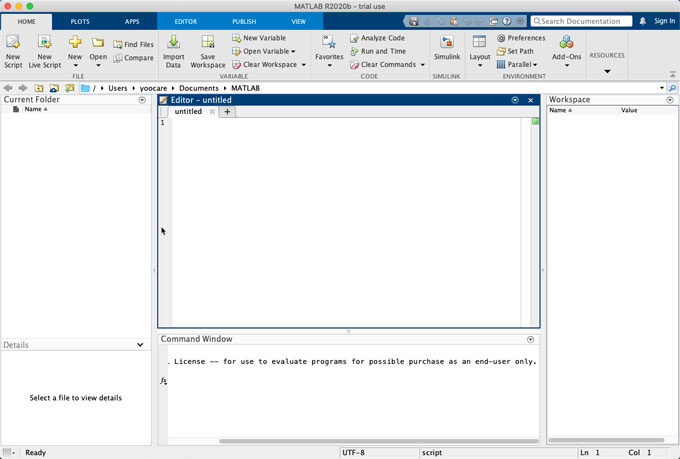This screenshot has height=459, width=680.
Task: Click the Command Window horizontal scrollbar
Action: 378,441
